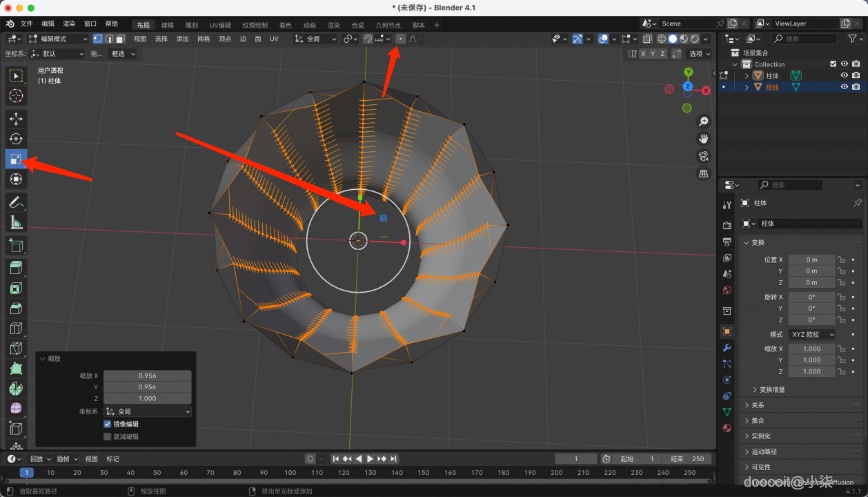The image size is (868, 497).
Task: Switch to the UV编辑 workspace tab
Action: (x=220, y=26)
